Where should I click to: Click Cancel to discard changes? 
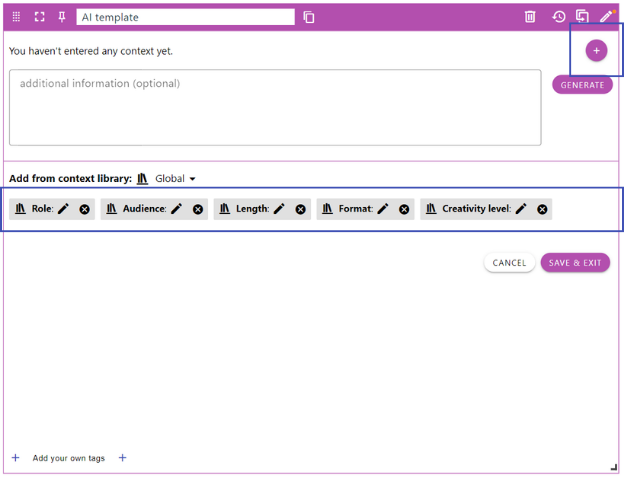pos(509,263)
